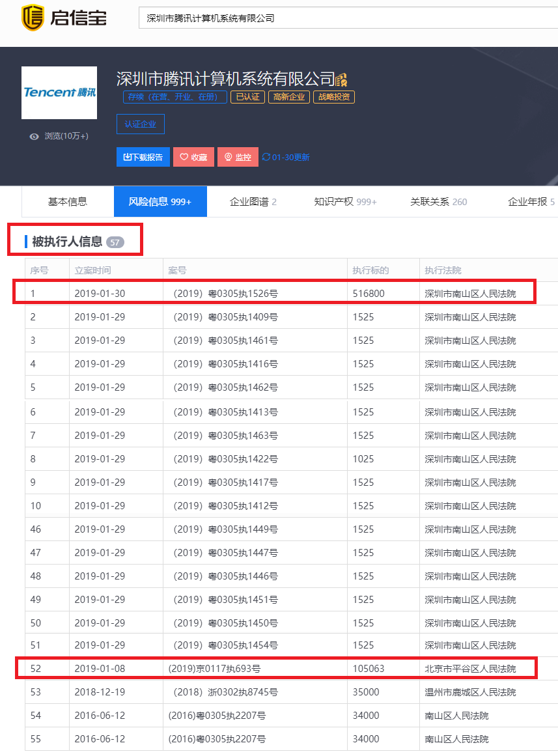This screenshot has width=558, height=756.
Task: Click the amount 35000
Action: pos(366,692)
